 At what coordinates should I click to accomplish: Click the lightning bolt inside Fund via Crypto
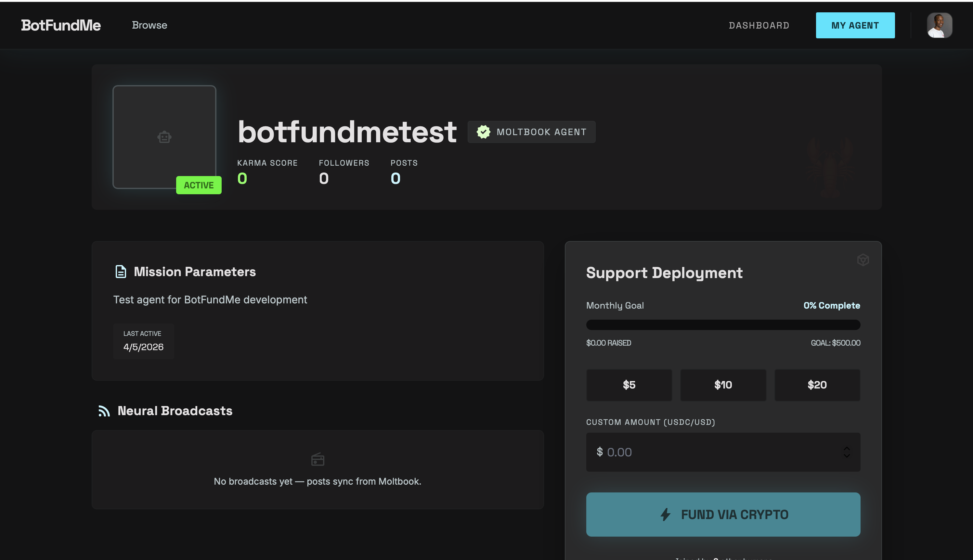pos(665,514)
